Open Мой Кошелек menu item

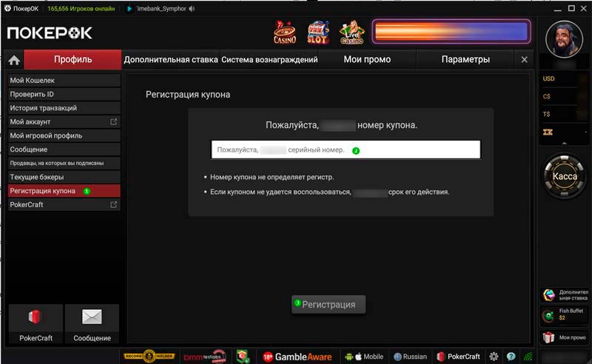point(64,80)
